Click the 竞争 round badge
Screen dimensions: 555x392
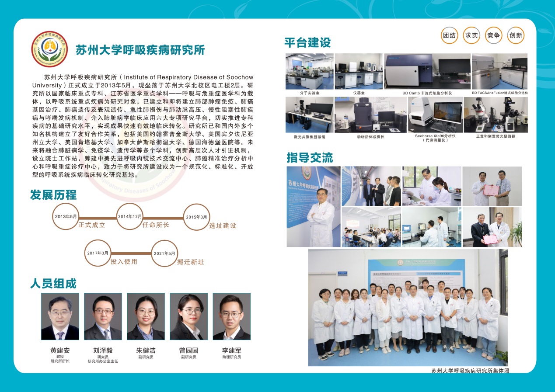[x=493, y=35]
